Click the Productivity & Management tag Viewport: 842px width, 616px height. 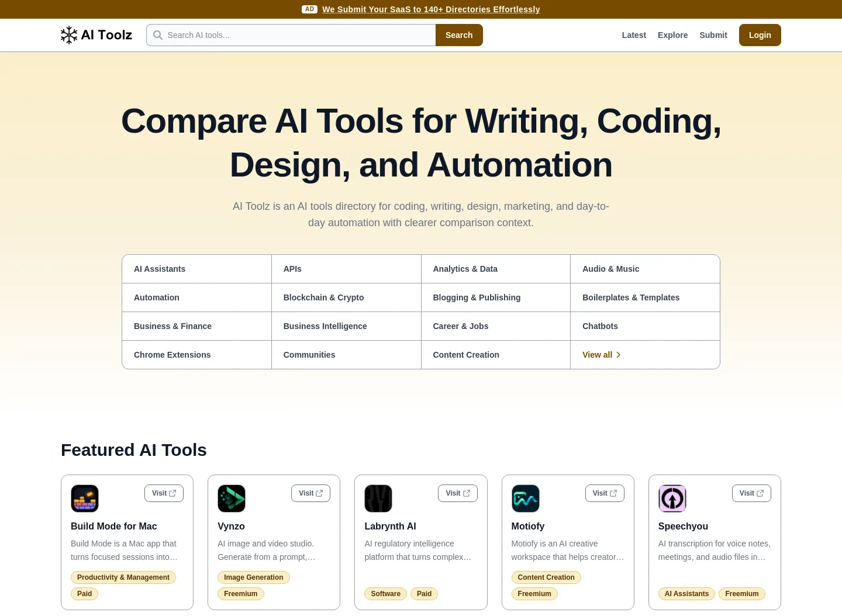pos(123,577)
